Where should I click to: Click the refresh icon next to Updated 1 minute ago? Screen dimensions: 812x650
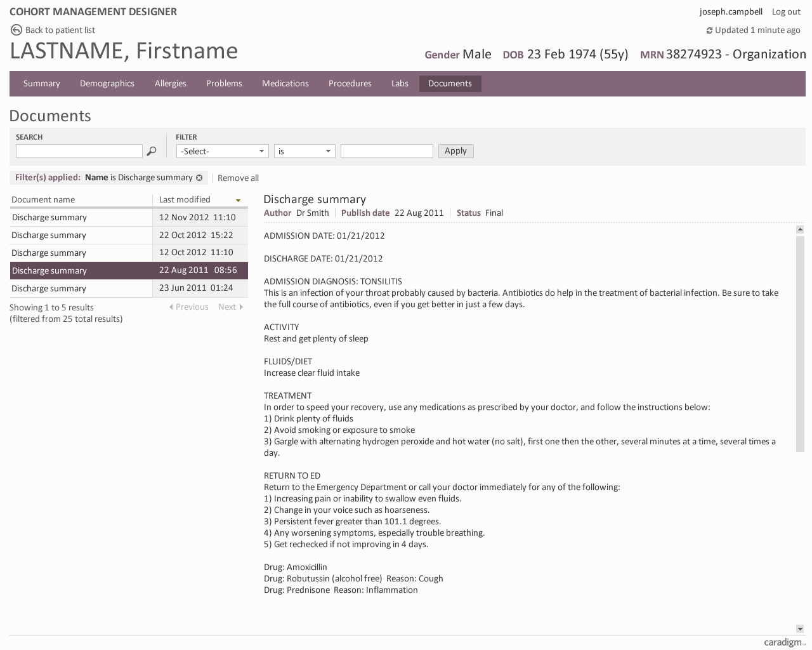709,30
